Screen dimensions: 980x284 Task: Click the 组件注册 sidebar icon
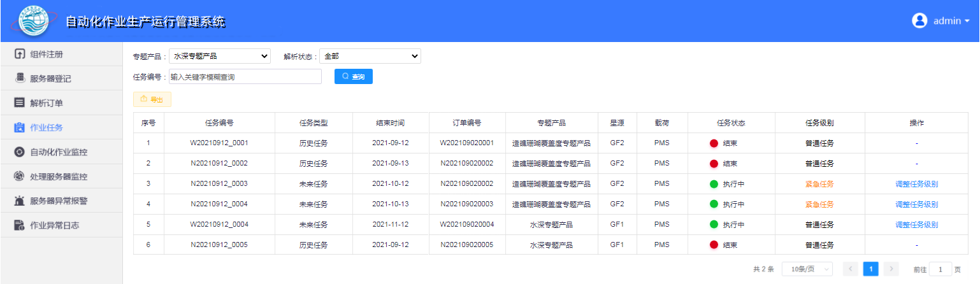(20, 54)
